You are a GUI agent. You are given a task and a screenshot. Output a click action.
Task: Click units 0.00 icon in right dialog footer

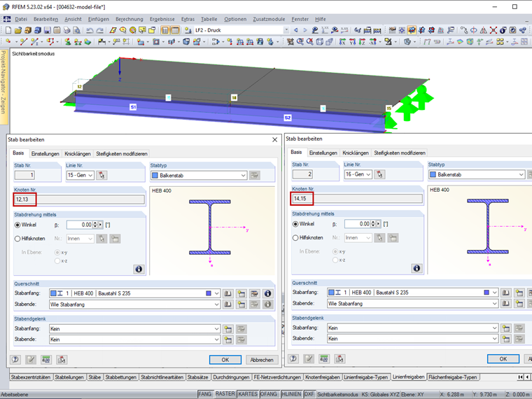(x=324, y=358)
